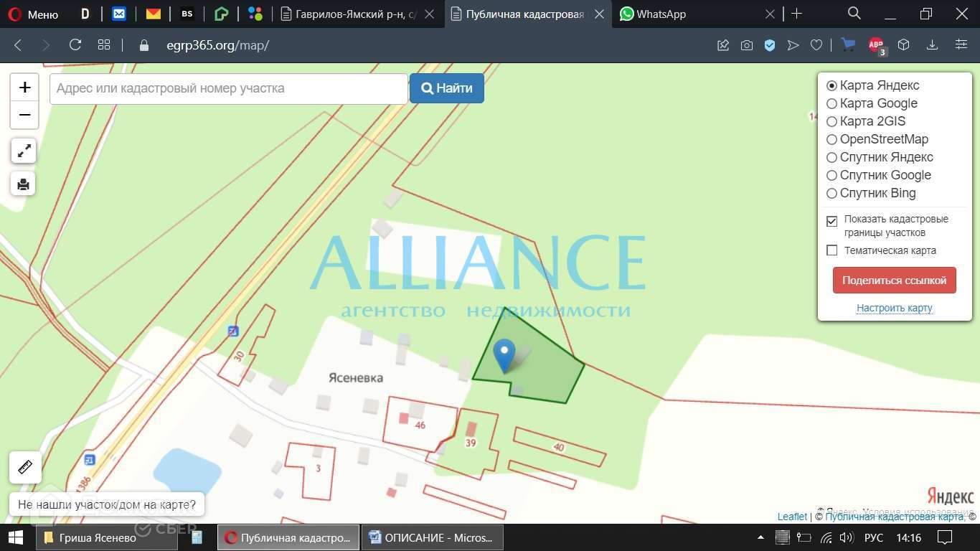
Task: Select the Спутник Bing radio option
Action: pos(832,193)
